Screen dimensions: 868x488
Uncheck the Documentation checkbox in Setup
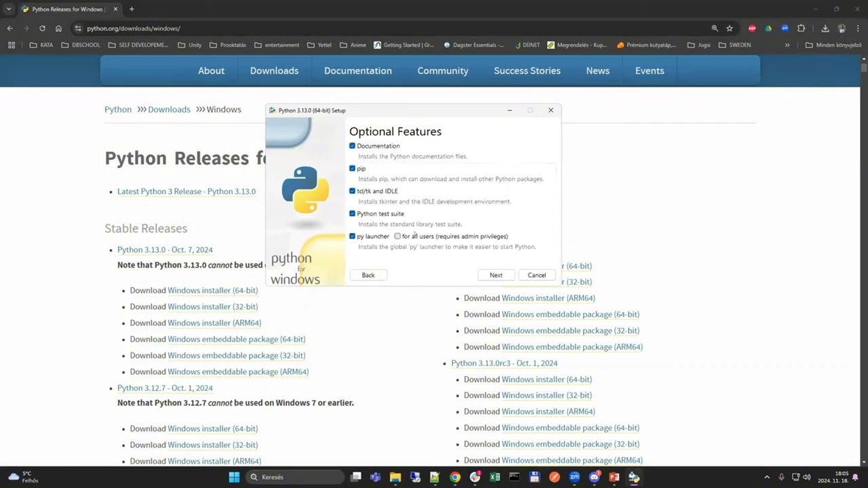tap(352, 146)
